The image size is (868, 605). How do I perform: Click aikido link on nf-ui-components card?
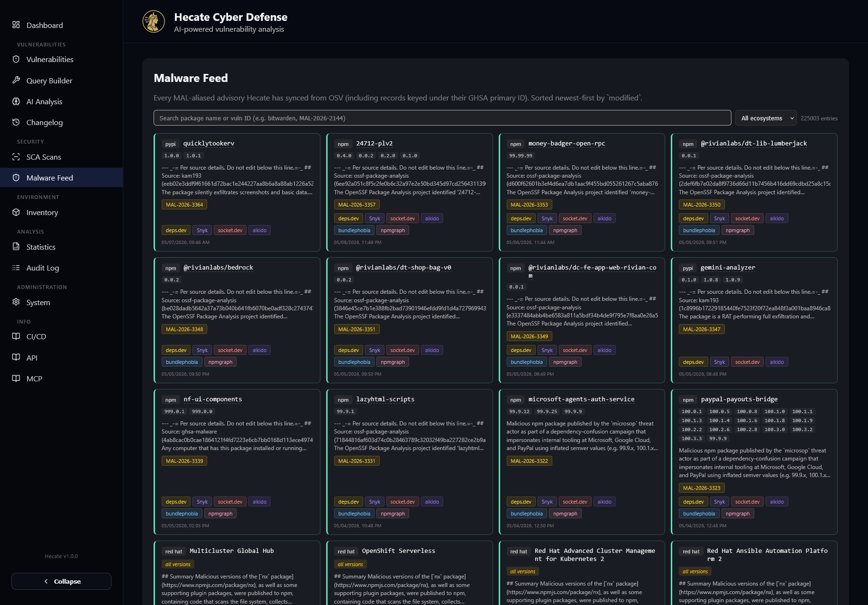[x=259, y=502]
